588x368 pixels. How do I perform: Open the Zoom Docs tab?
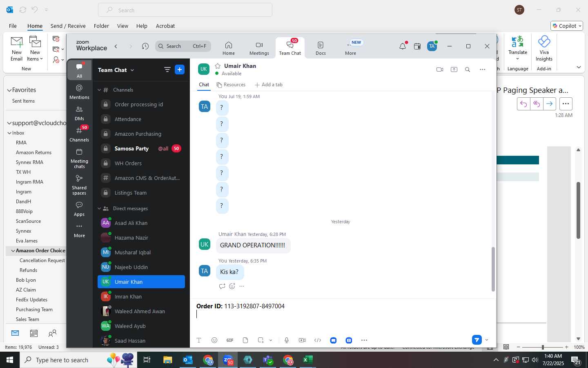(321, 48)
